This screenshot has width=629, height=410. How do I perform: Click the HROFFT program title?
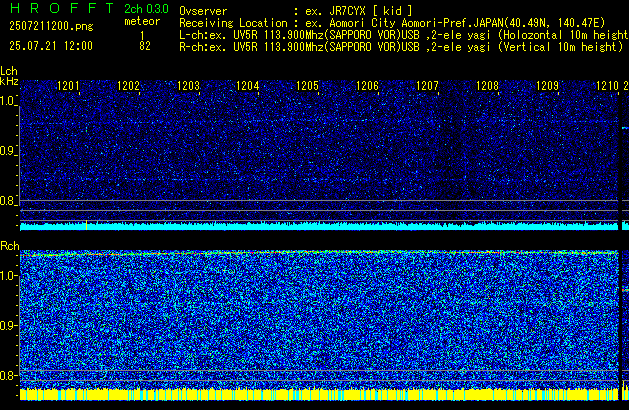62,8
